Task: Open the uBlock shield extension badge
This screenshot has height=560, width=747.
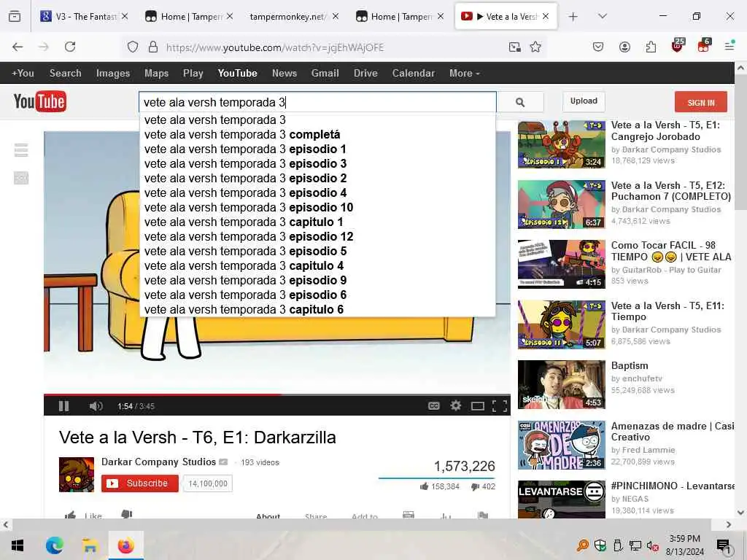Action: point(678,46)
